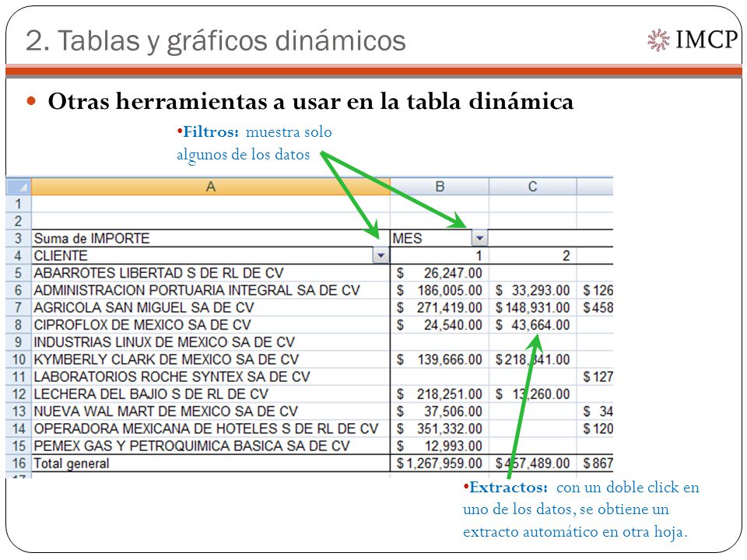Click the $ 43,664.00 value
The image size is (747, 560).
[x=532, y=325]
